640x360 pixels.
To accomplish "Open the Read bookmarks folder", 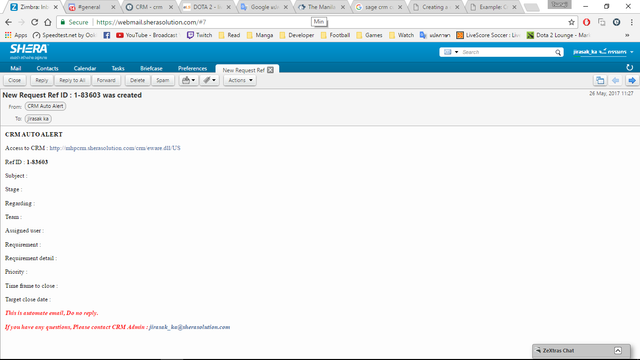I will tap(229, 35).
